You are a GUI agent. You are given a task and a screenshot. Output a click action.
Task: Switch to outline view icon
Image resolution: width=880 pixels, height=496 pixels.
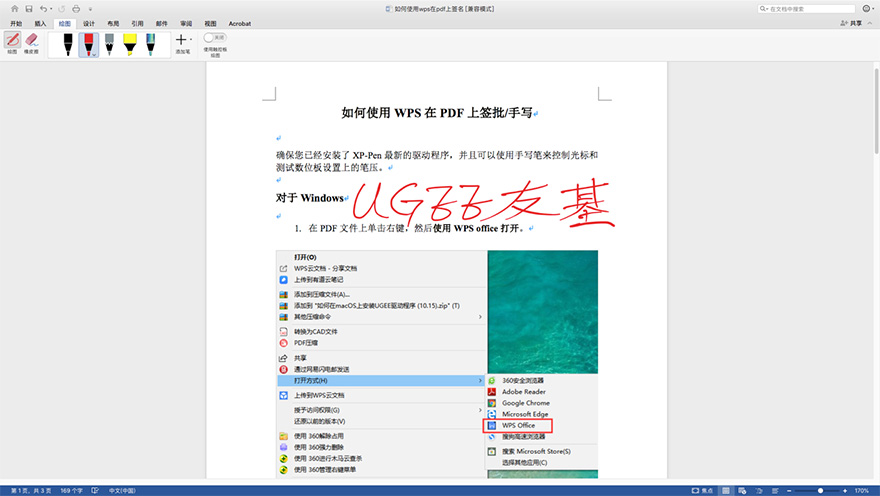point(759,490)
